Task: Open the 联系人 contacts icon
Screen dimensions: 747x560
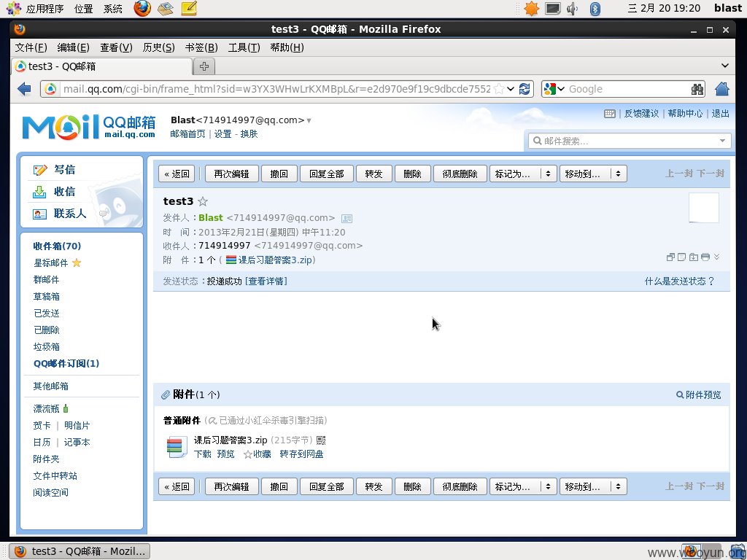Action: [39, 214]
